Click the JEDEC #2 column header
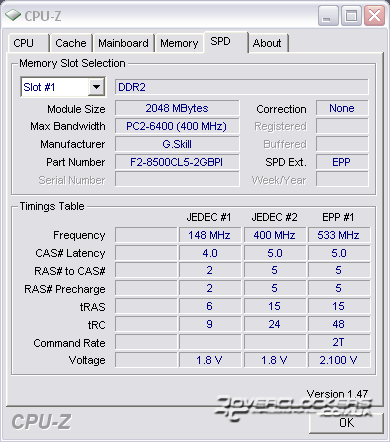390x442 pixels. point(274,217)
